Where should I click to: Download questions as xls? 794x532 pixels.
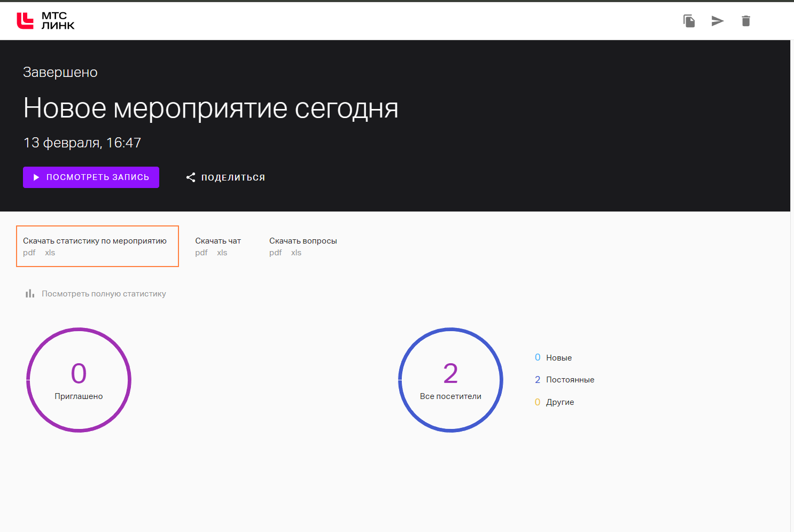296,253
